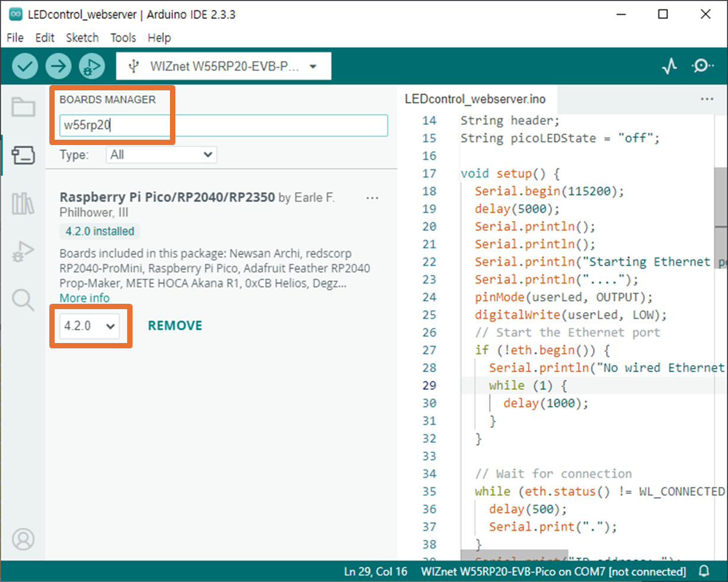Click the // Wait for connection comment

pos(553,474)
